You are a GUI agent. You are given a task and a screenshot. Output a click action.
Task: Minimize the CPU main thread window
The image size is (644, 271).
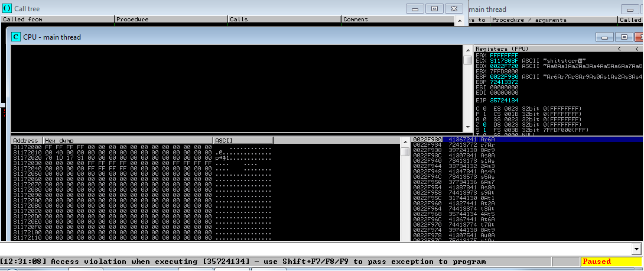[605, 37]
